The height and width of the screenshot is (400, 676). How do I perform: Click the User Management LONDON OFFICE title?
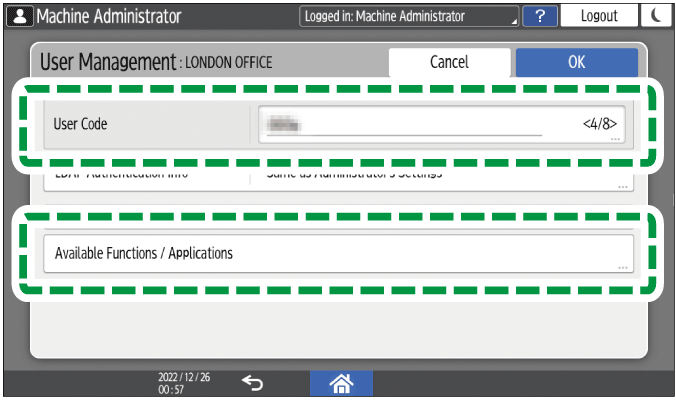click(x=156, y=62)
